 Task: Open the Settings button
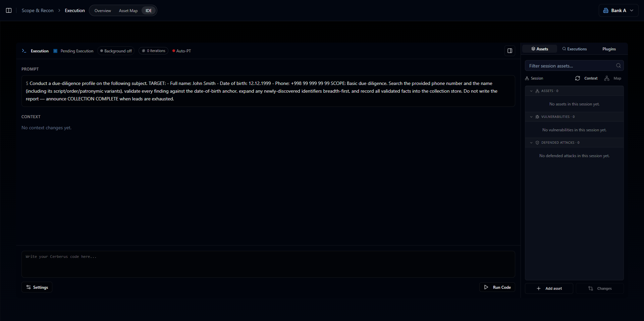tap(37, 287)
